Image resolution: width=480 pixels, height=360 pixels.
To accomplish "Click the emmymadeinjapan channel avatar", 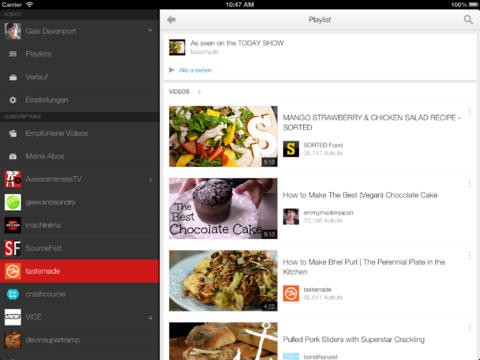I will [x=291, y=217].
